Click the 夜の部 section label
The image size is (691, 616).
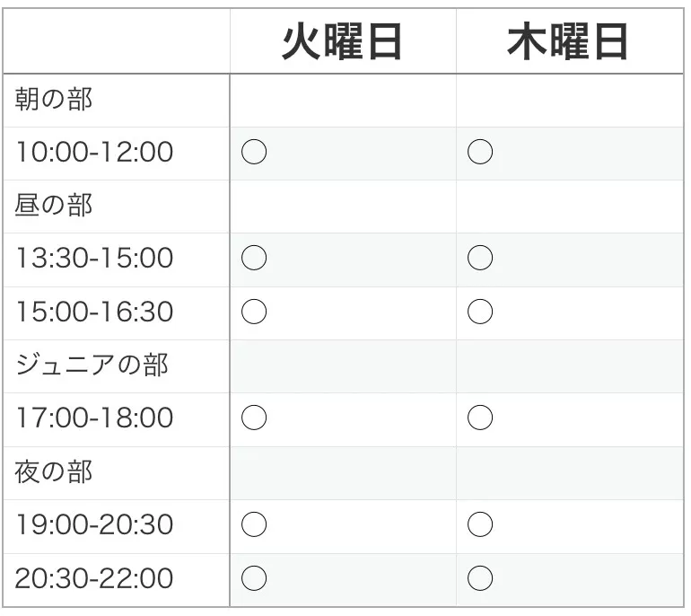tap(54, 471)
